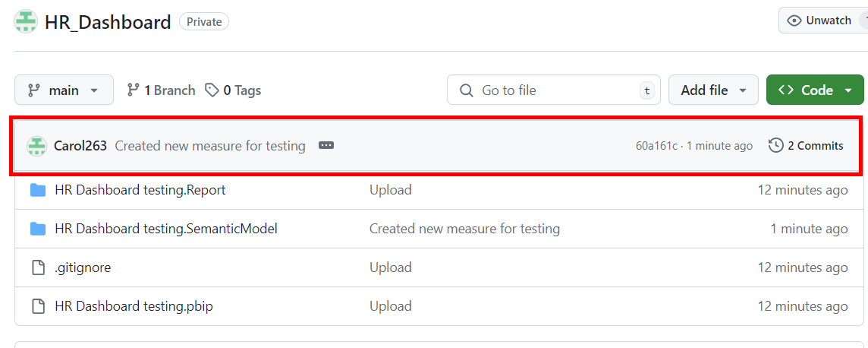Image resolution: width=868 pixels, height=348 pixels.
Task: Open the HR Dashboard testing.Report folder
Action: click(x=140, y=190)
